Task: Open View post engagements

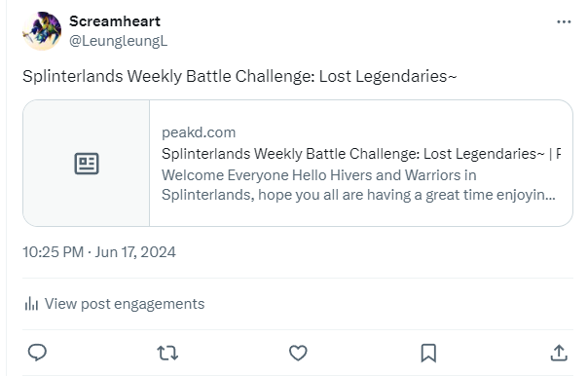Action: 114,304
